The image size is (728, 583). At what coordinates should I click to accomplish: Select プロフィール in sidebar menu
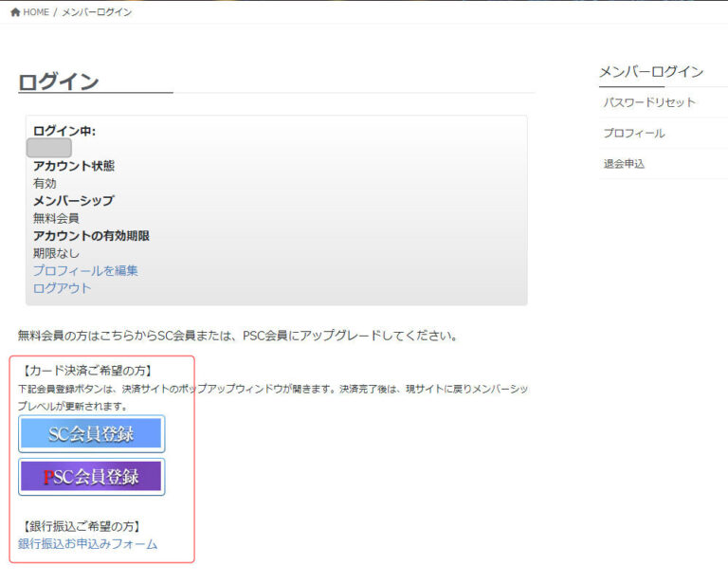(x=634, y=134)
